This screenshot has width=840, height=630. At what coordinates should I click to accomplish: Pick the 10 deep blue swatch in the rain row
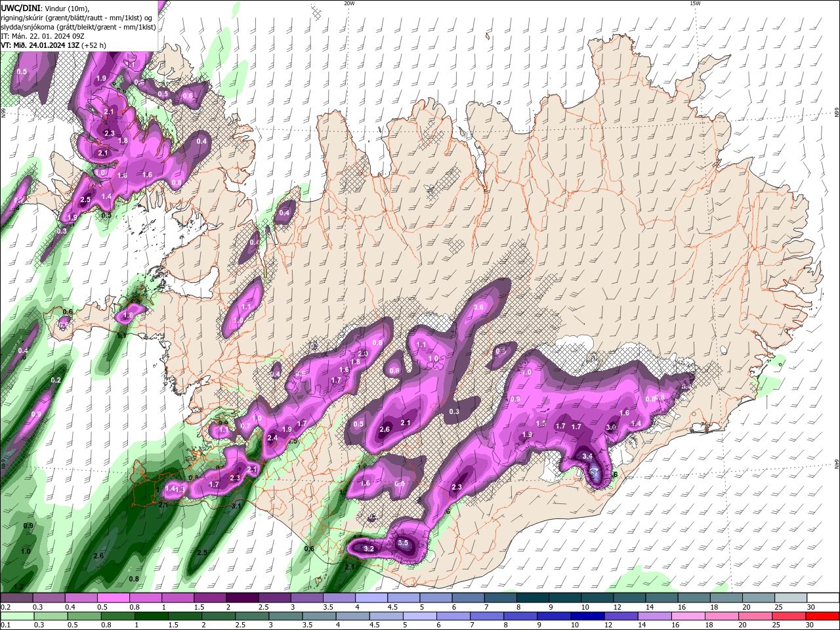588,616
